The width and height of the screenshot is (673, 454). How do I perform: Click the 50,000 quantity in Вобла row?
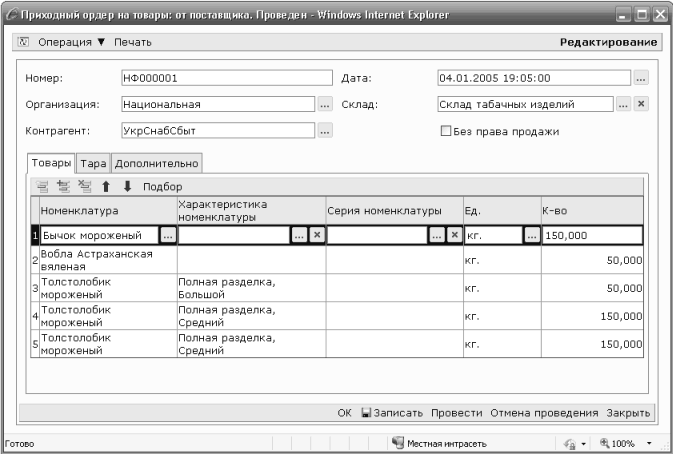[592, 260]
